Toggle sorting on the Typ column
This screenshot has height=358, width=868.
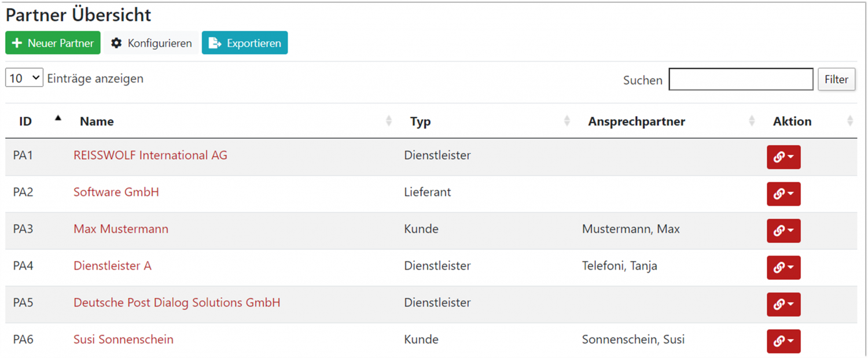coord(421,121)
